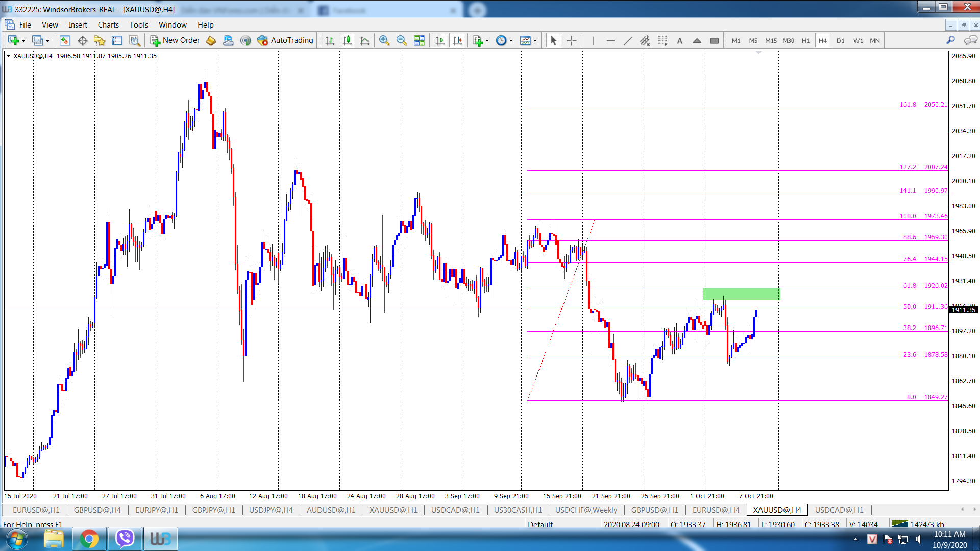Select the arrows marker tool

697,40
